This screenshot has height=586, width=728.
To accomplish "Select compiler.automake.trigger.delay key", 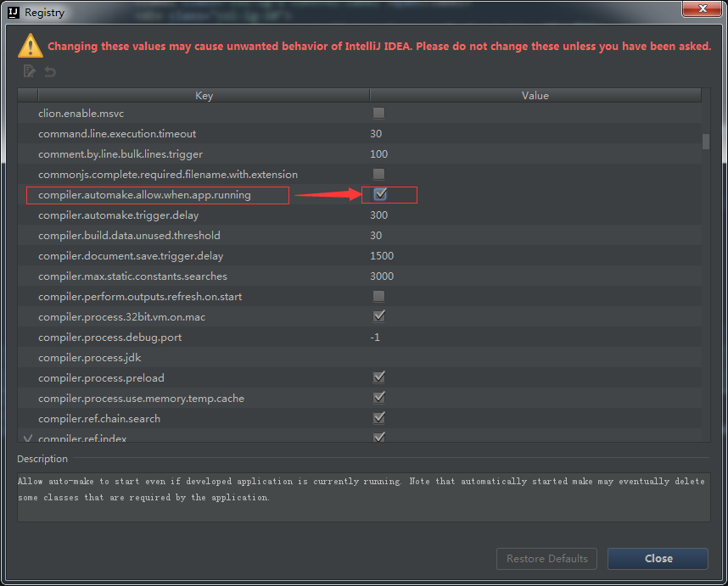I will 119,215.
